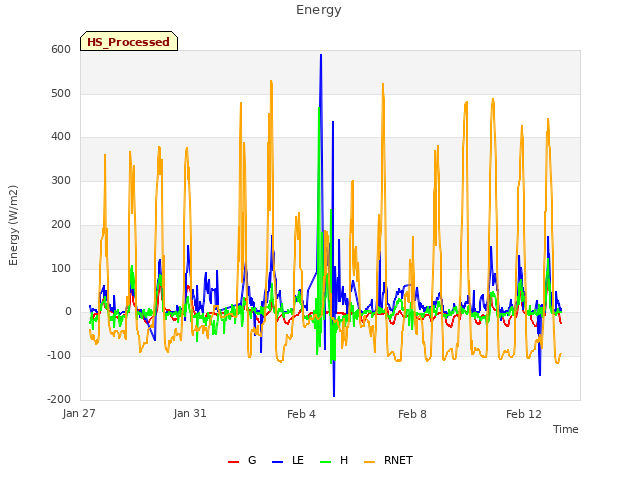Click the 400 y-axis tick label

point(61,137)
